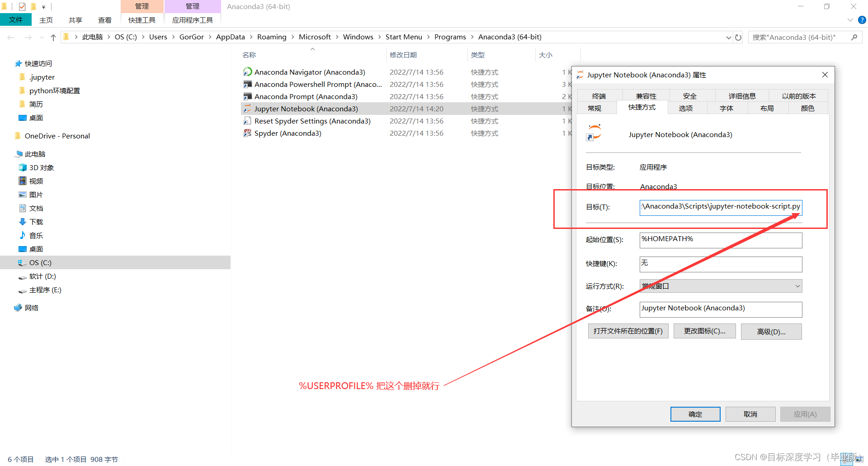
Task: Click the 音乐 note icon
Action: (x=23, y=235)
